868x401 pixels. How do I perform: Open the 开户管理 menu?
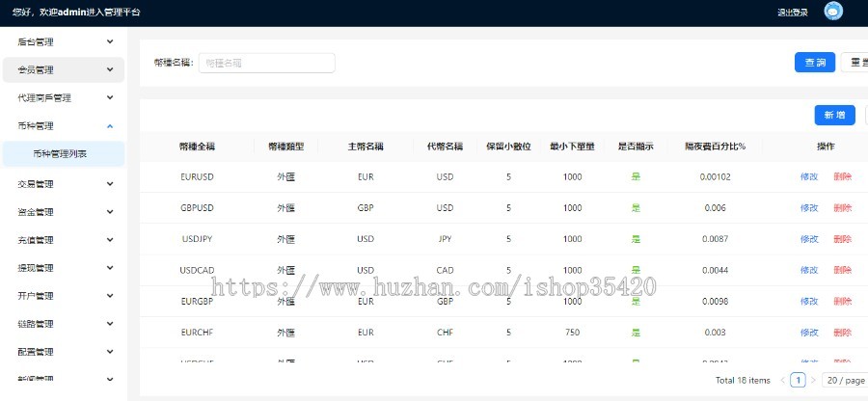(64, 296)
